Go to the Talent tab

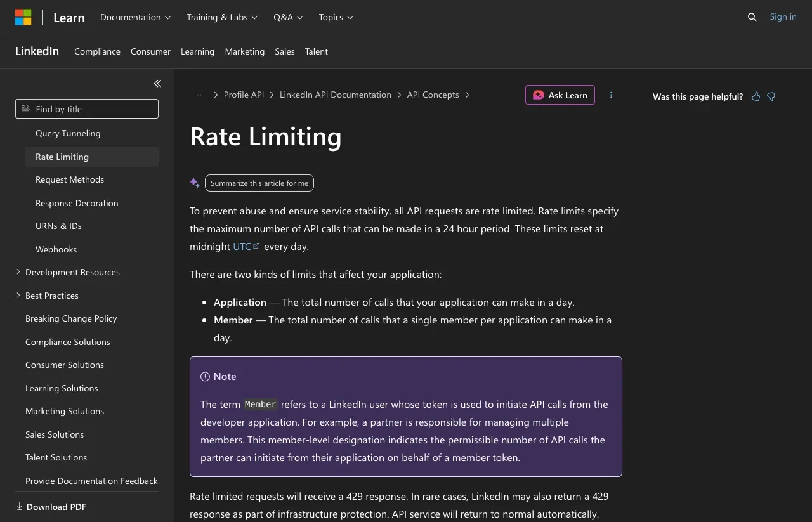(x=316, y=51)
